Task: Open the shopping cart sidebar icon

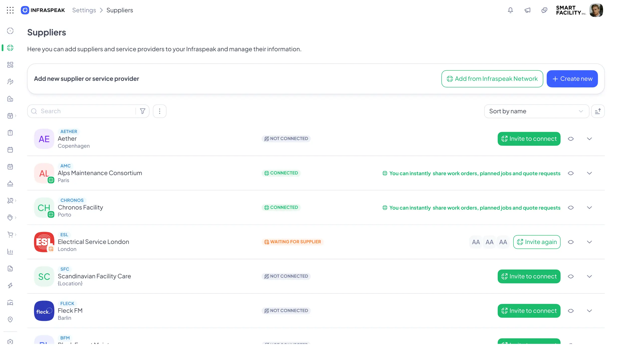Action: [x=10, y=234]
